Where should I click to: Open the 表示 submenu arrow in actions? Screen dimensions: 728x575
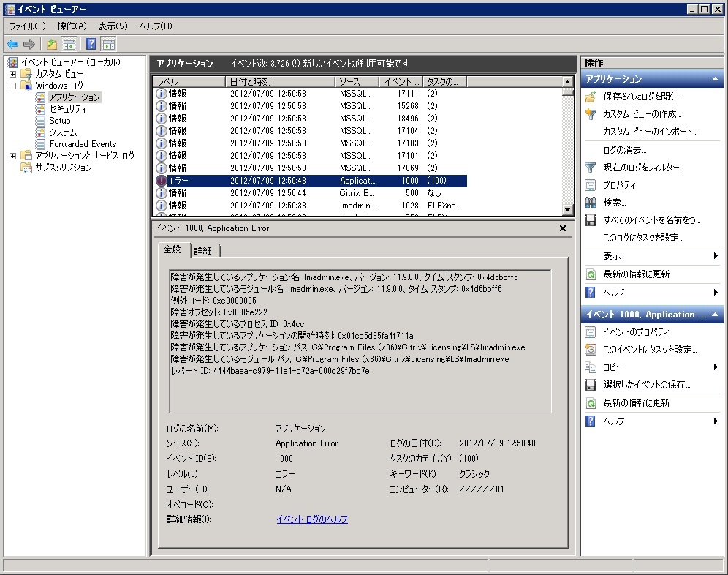point(716,256)
